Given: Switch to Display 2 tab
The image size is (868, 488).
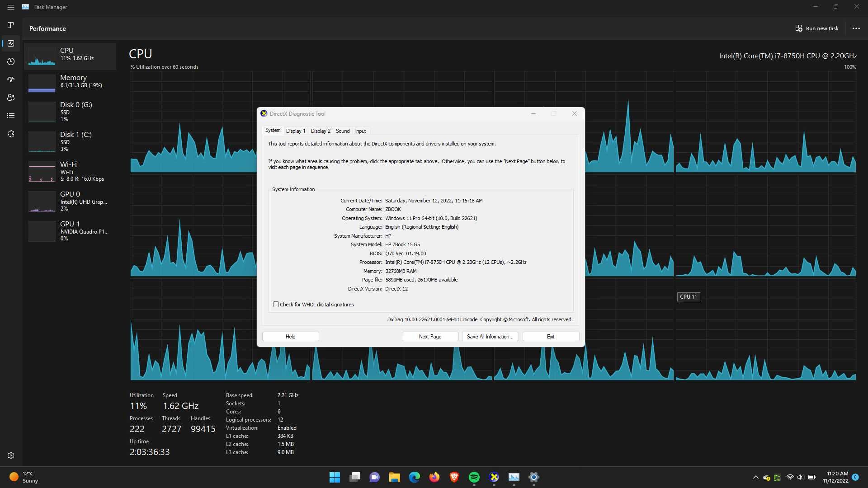Looking at the screenshot, I should (321, 131).
